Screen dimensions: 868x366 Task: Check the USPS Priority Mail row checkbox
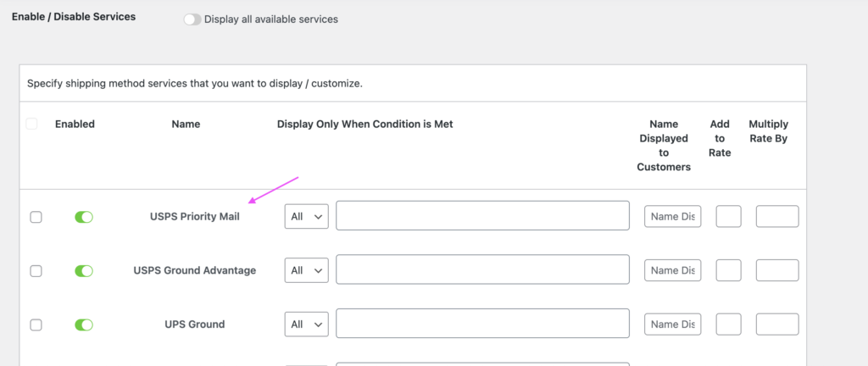[x=36, y=217]
